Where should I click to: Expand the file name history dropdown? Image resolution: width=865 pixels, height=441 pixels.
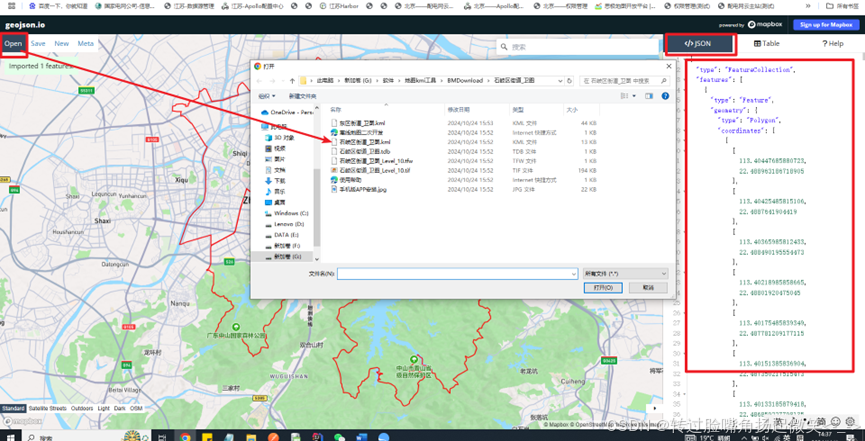pyautogui.click(x=574, y=274)
